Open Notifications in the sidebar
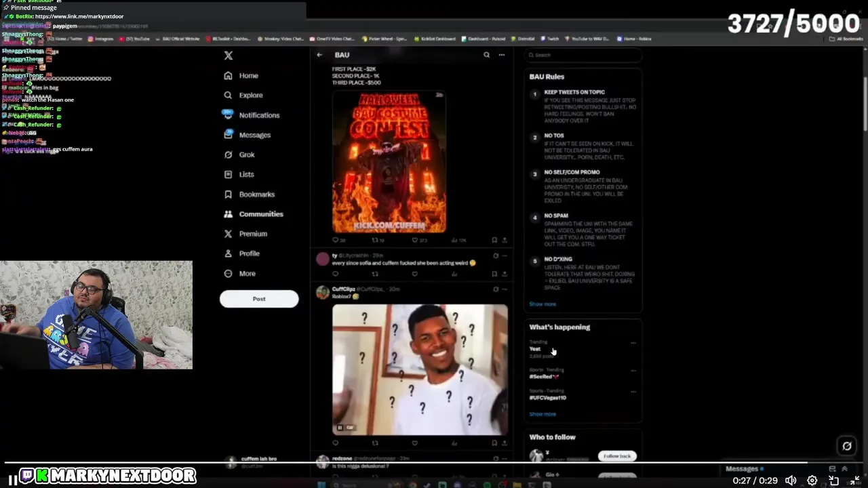 tap(252, 115)
